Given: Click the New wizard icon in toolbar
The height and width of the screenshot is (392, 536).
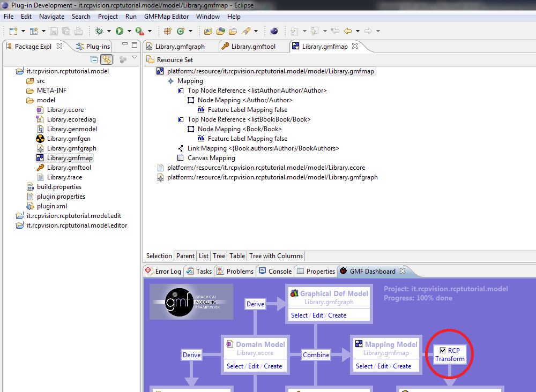Looking at the screenshot, I should point(13,31).
